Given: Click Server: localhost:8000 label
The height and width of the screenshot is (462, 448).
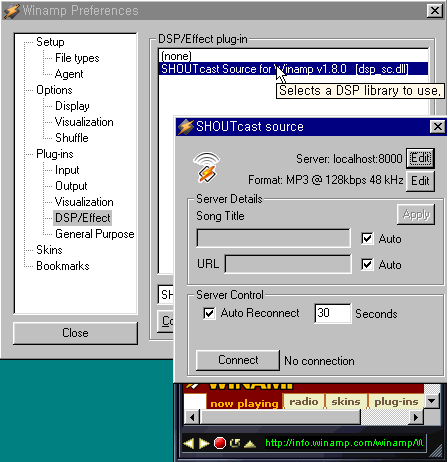Looking at the screenshot, I should pyautogui.click(x=349, y=159).
